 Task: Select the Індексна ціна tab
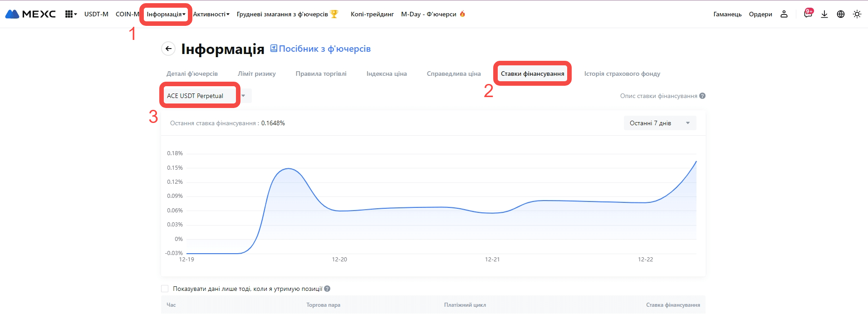[x=387, y=74]
